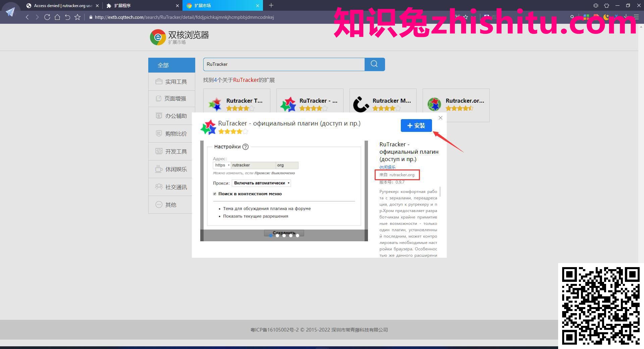644x349 pixels.
Task: Click the popup star rating
Action: tap(233, 132)
